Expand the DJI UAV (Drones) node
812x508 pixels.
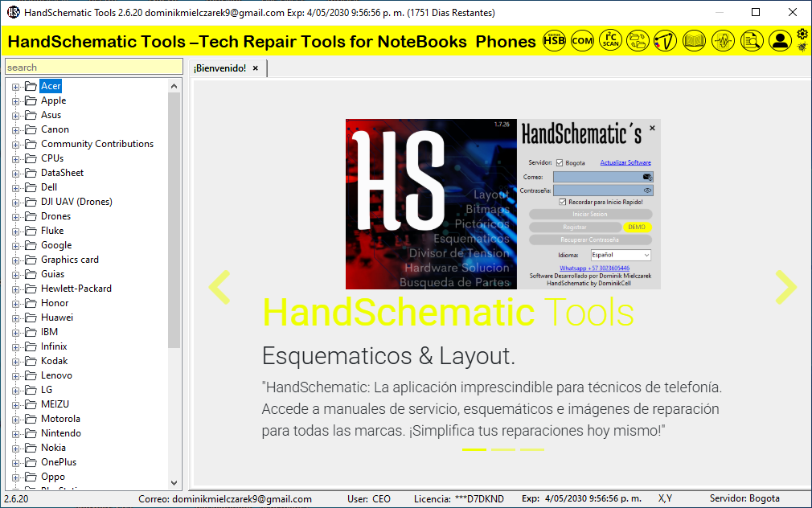click(15, 203)
